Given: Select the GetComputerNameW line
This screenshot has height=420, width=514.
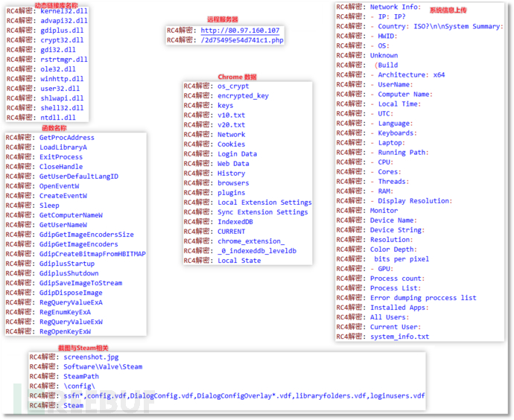Looking at the screenshot, I should point(71,215).
